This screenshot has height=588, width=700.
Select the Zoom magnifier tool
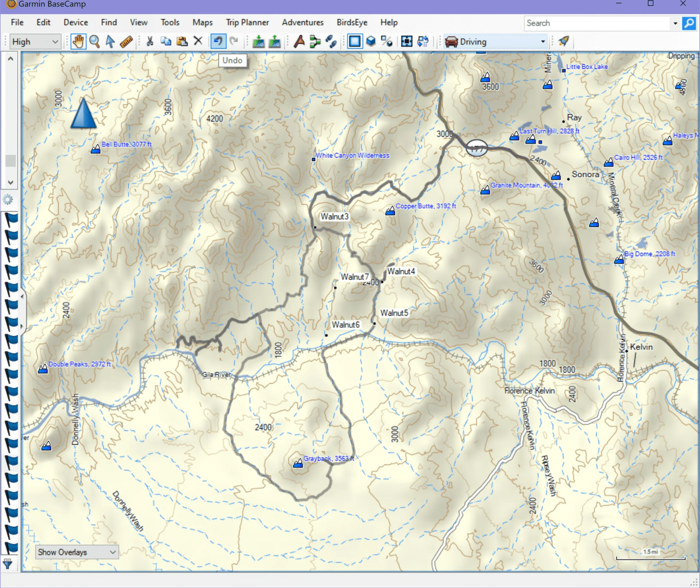tap(94, 42)
